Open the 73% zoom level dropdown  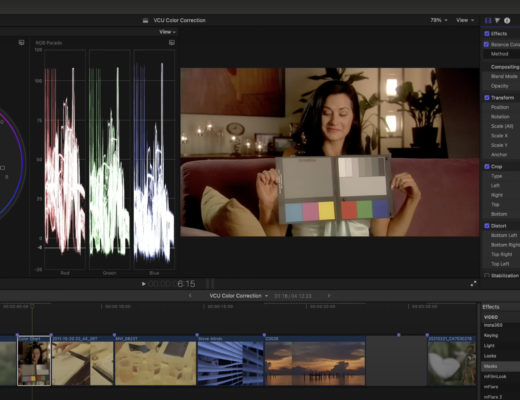tap(438, 20)
